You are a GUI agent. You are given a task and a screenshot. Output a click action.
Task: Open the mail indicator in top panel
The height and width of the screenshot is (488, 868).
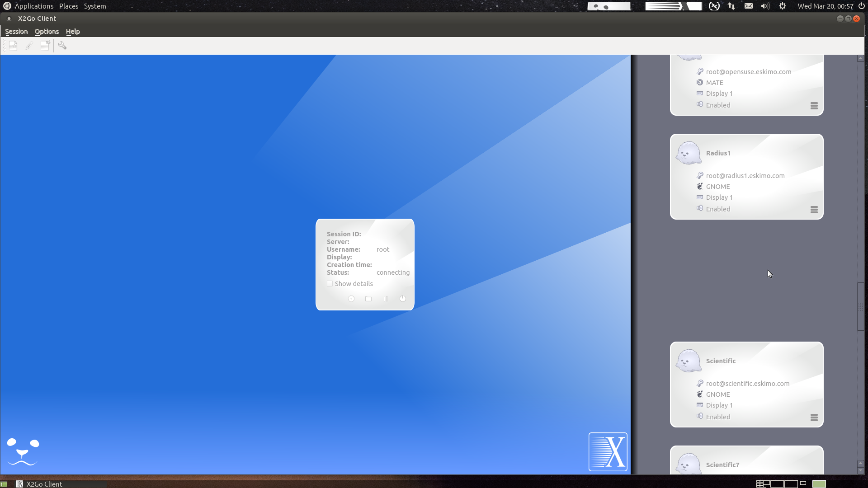[749, 6]
